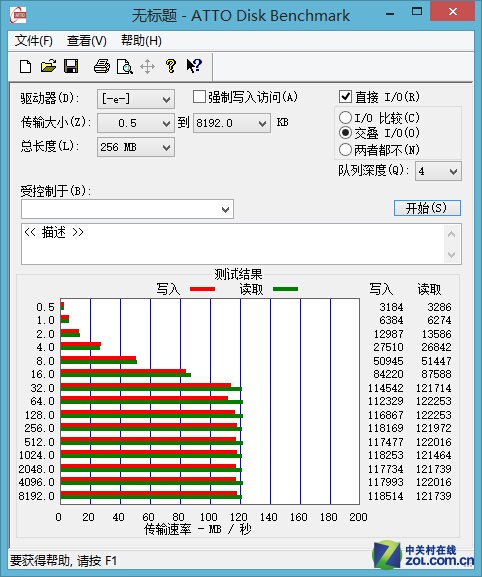Select the I/O 比较(C) radio option
This screenshot has height=577, width=482.
tap(345, 118)
